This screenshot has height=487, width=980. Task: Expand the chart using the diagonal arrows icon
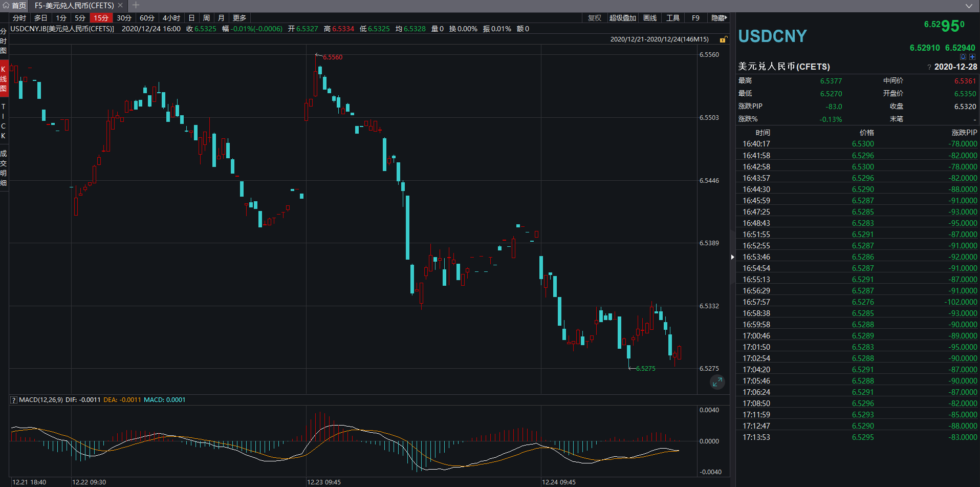[x=717, y=382]
